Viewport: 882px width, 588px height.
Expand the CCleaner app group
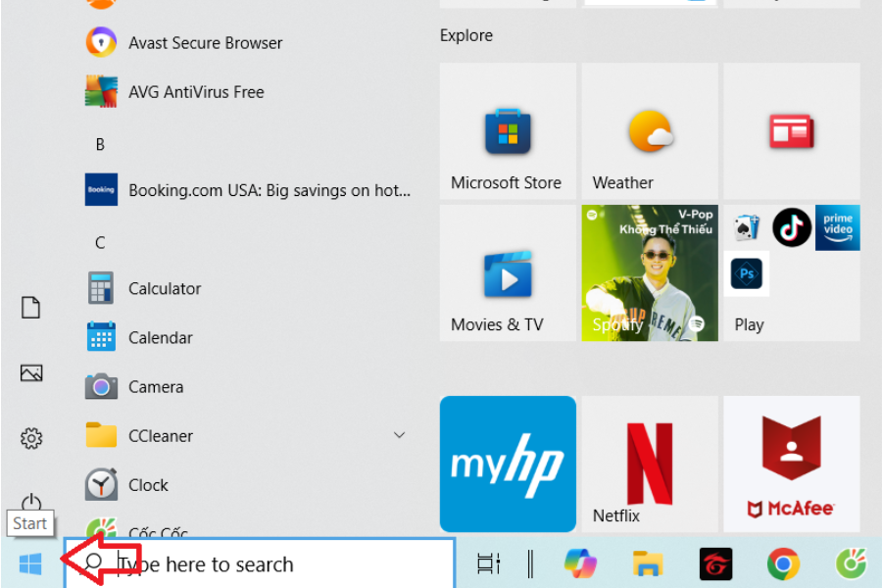399,435
